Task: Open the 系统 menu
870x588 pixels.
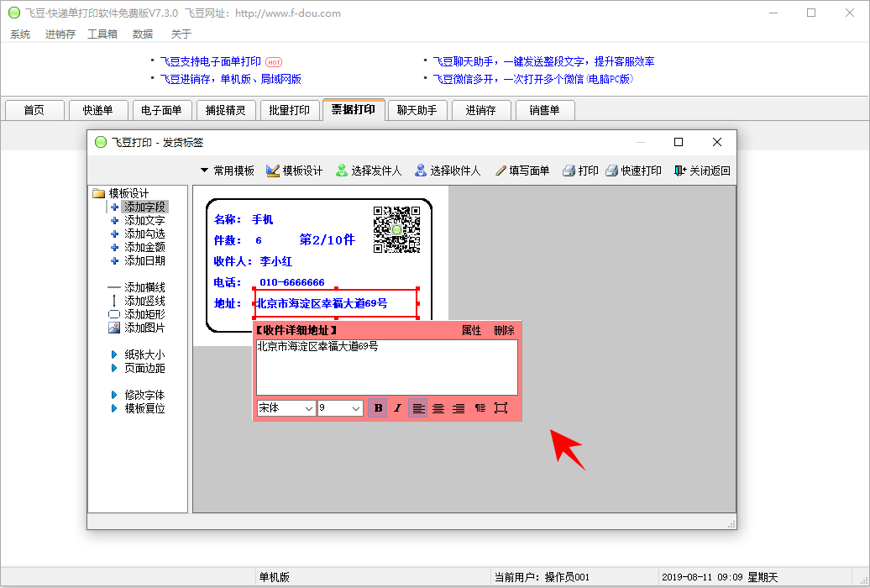Action: pyautogui.click(x=20, y=34)
